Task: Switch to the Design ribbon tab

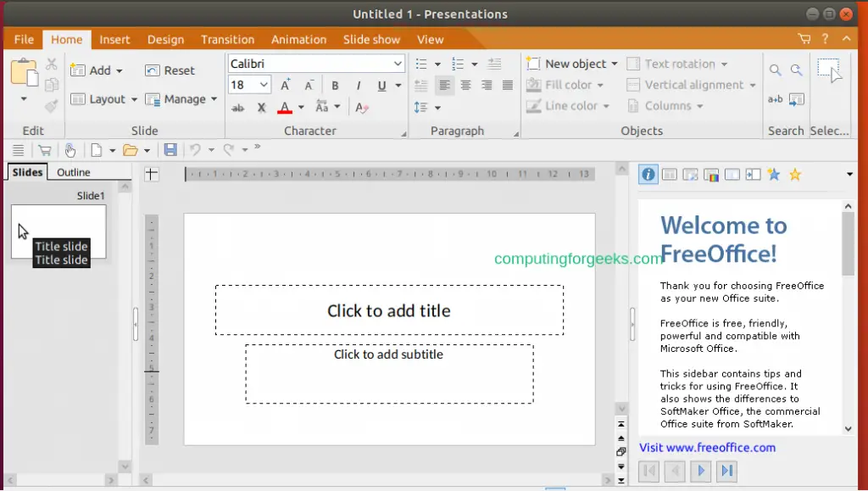Action: pyautogui.click(x=165, y=39)
